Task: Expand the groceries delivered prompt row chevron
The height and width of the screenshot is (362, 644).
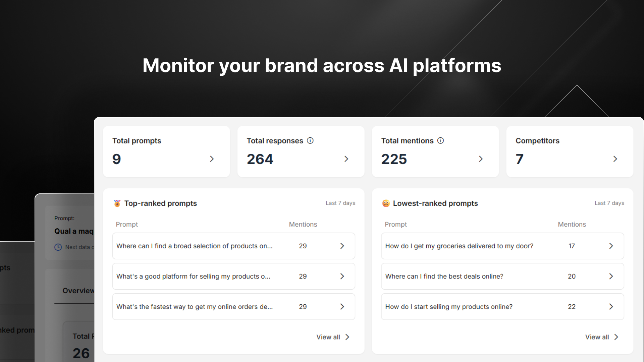Action: (611, 246)
